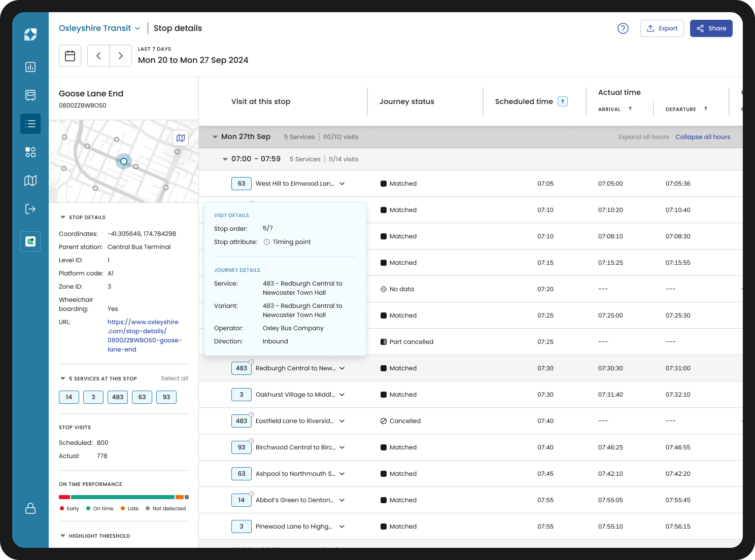
Task: Go to next date range arrow
Action: coord(121,56)
